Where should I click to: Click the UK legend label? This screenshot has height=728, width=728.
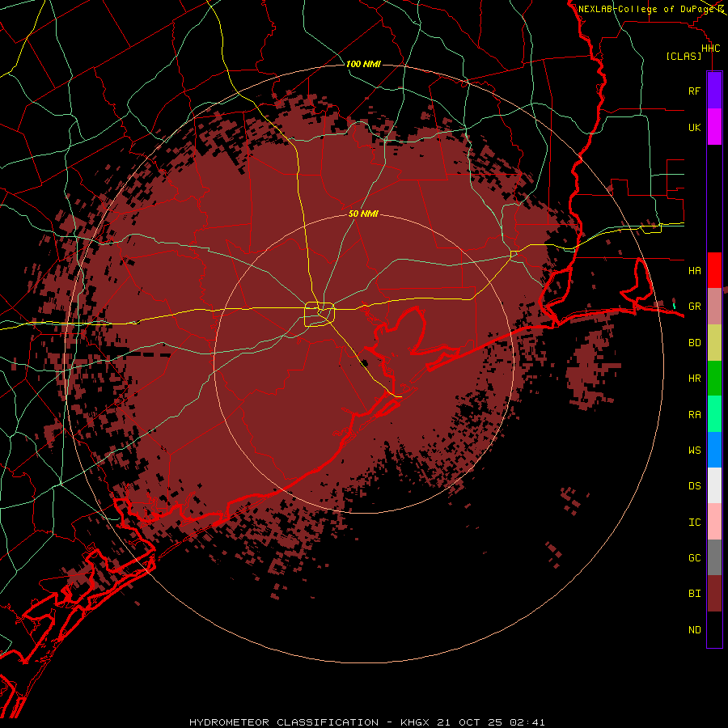[x=694, y=127]
